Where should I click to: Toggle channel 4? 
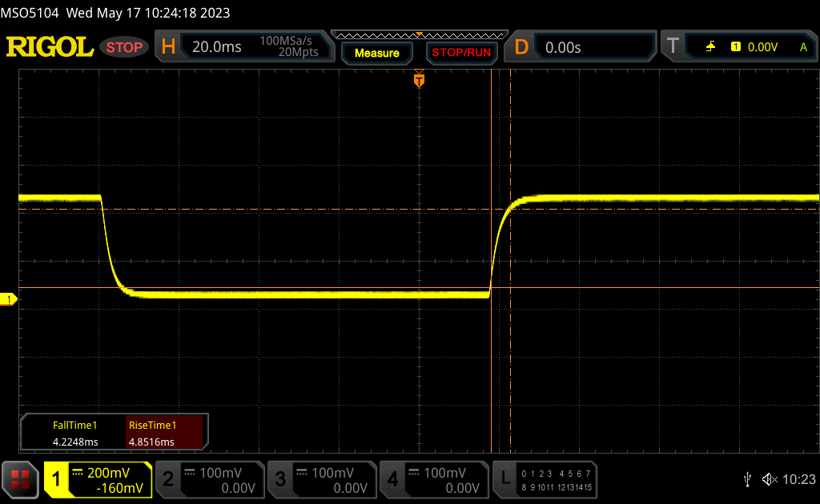click(x=392, y=479)
